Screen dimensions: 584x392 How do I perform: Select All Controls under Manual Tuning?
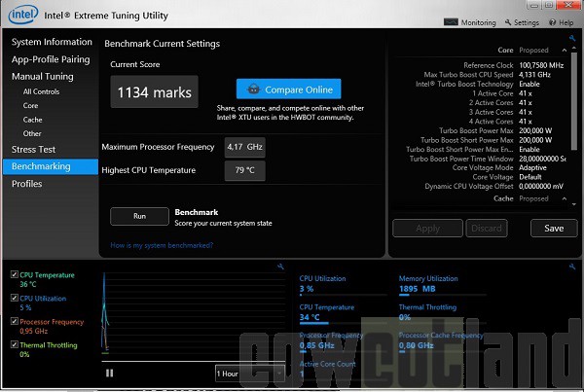pos(41,91)
